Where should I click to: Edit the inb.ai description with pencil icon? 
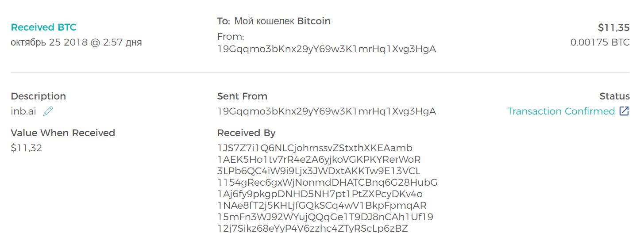click(48, 111)
